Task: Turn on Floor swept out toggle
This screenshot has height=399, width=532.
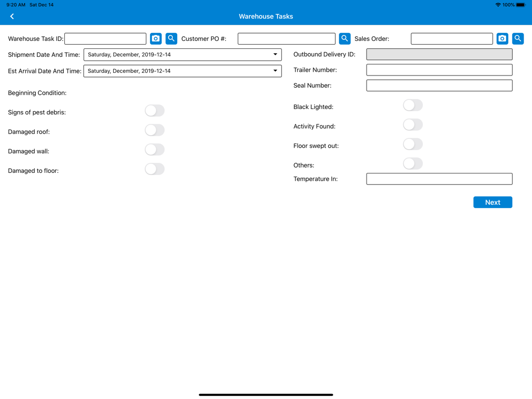Action: point(412,144)
